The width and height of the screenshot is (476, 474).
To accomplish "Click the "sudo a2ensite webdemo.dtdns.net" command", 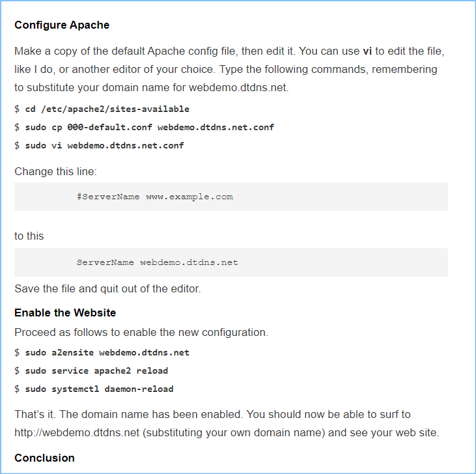I will tap(107, 352).
